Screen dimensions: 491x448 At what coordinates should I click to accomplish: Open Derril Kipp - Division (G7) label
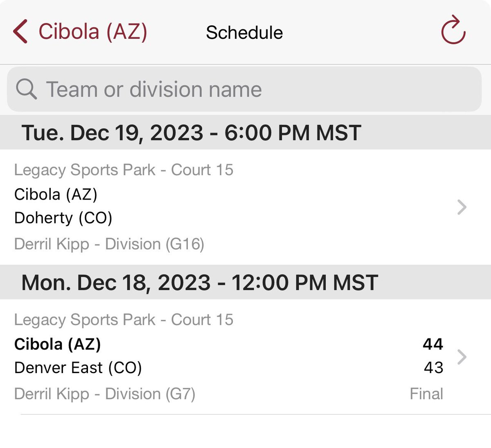[x=105, y=394]
